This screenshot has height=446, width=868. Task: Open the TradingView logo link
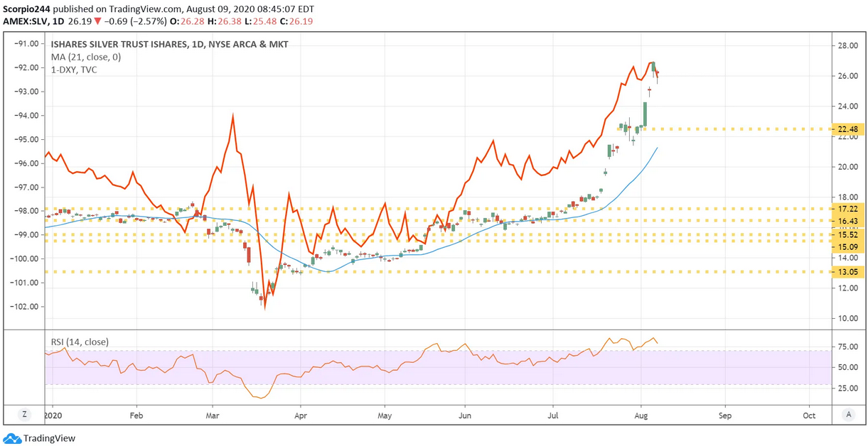(39, 438)
